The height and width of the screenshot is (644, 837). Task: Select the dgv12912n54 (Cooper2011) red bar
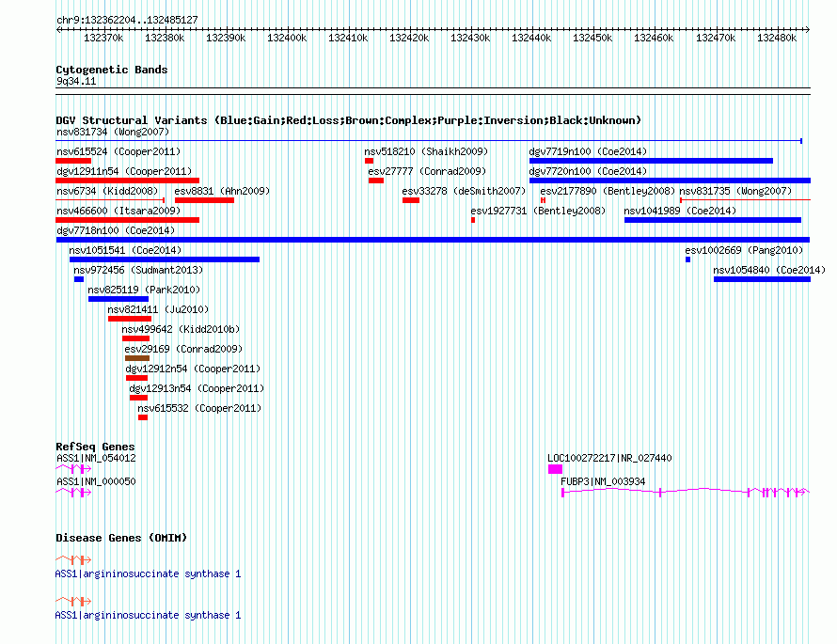click(136, 378)
